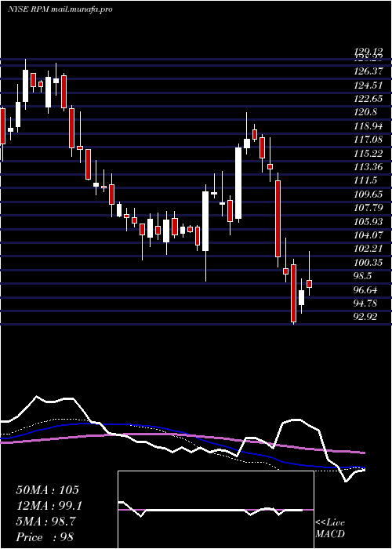Select the 113.36 price axis label
The height and width of the screenshot is (549, 392).
coord(369,167)
